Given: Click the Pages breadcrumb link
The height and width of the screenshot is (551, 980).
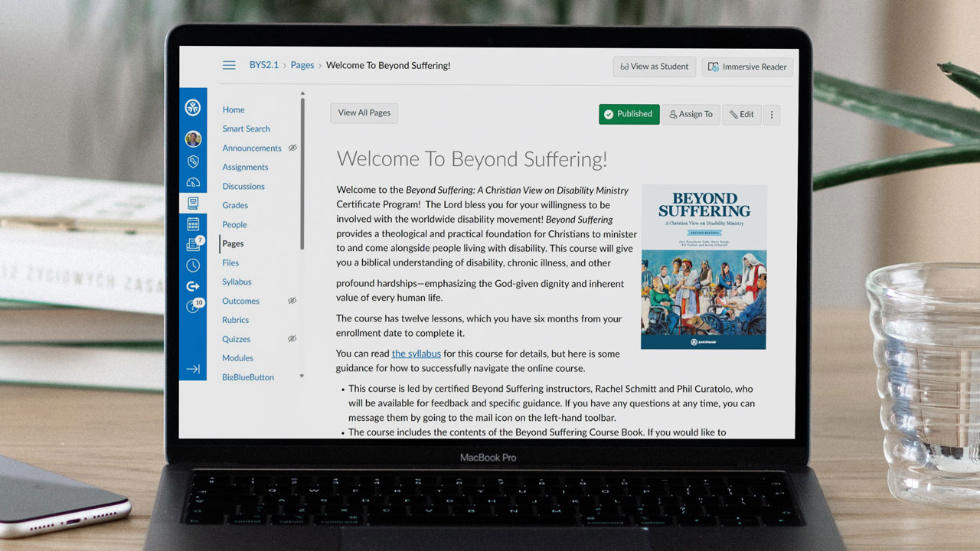Looking at the screenshot, I should pyautogui.click(x=302, y=65).
